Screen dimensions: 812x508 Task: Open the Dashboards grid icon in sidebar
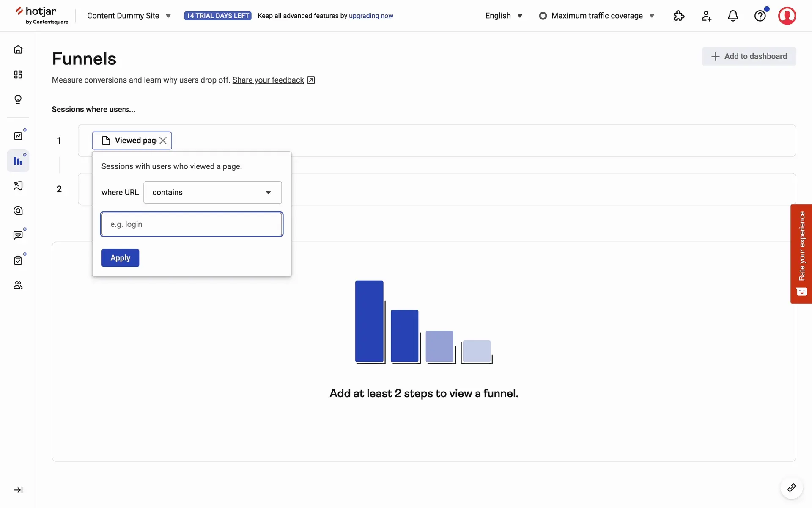pos(18,75)
